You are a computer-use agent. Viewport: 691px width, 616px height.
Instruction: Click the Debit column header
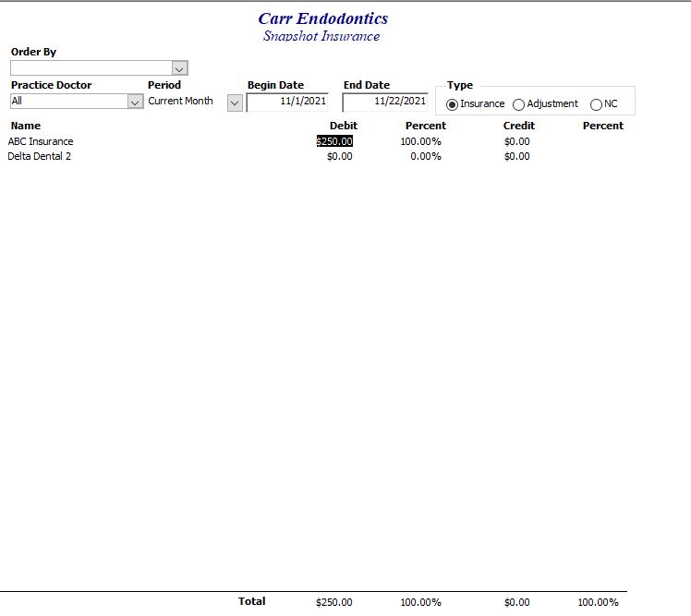343,126
